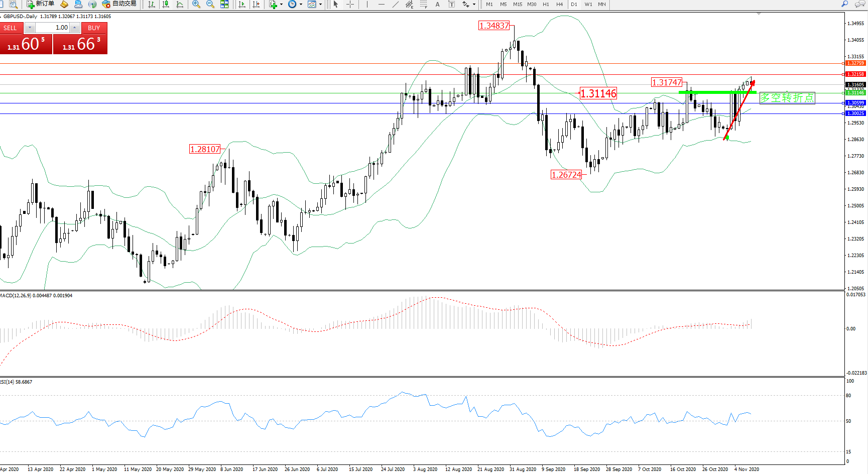Screen dimensions: 868x474
Task: Switch to W1 timeframe
Action: (x=588, y=4)
